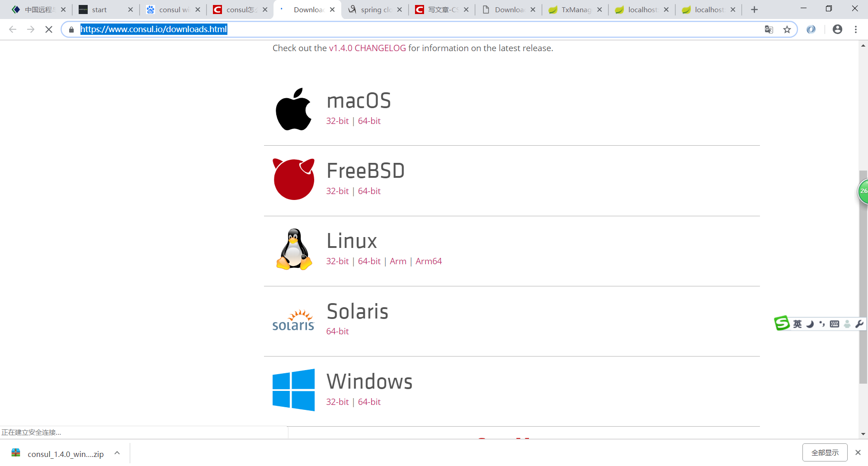Go forward to the next page
This screenshot has height=466, width=868.
(31, 29)
